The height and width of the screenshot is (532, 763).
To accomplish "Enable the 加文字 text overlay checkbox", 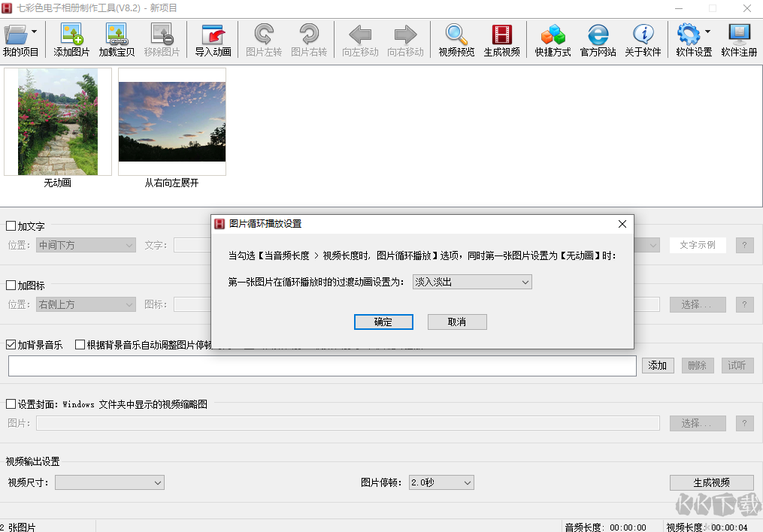I will tap(11, 225).
